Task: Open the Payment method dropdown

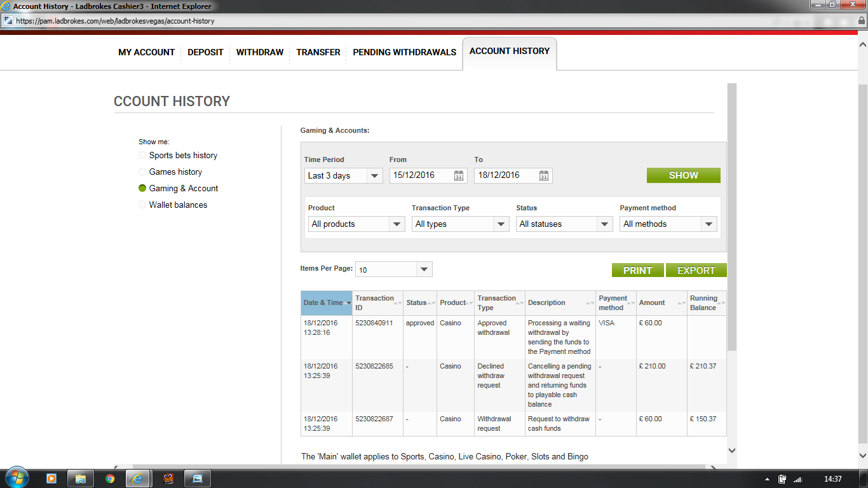Action: point(668,224)
